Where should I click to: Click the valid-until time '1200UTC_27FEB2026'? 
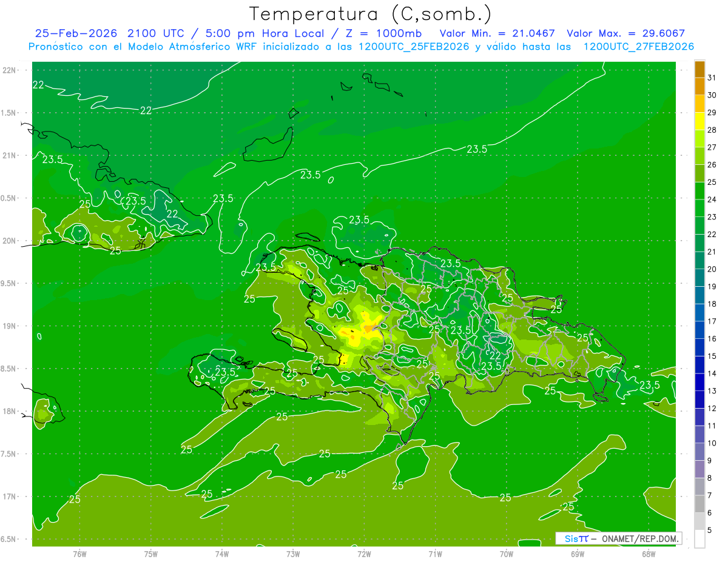pos(639,47)
